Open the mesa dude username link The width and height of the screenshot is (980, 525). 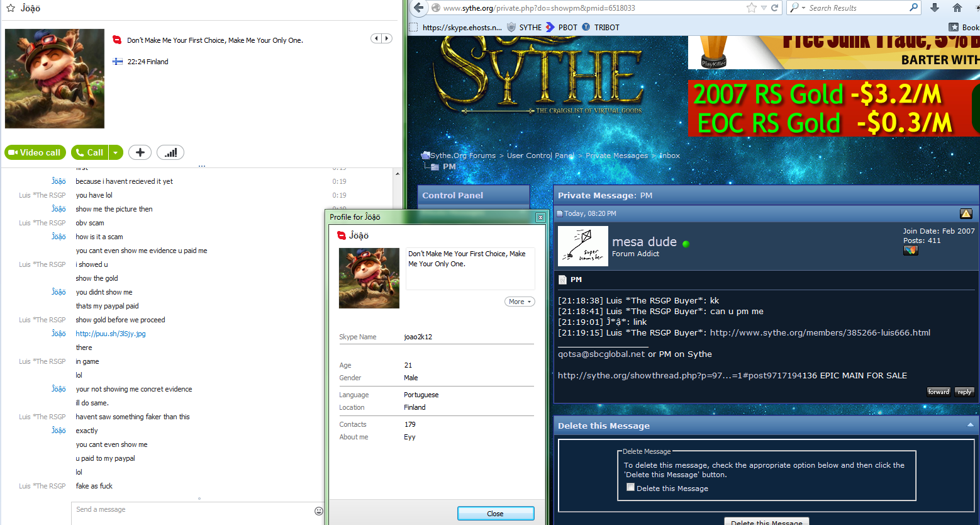tap(644, 242)
